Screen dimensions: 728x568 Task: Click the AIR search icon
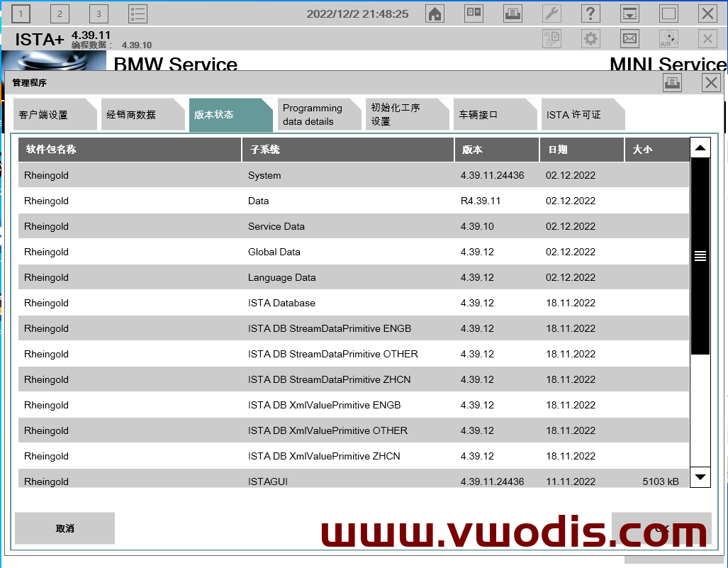tap(668, 38)
